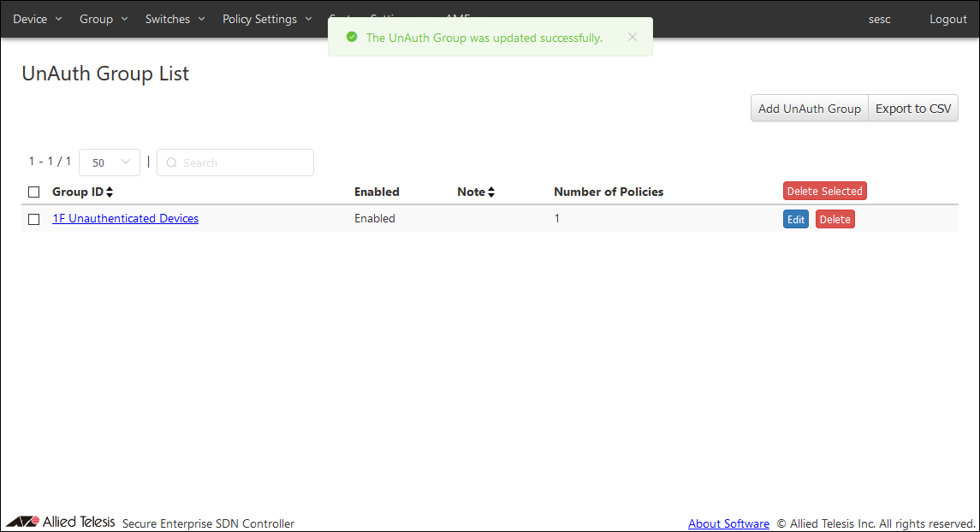Screen dimensions: 980x532
Task: Click the green checkmark success icon
Action: (351, 38)
